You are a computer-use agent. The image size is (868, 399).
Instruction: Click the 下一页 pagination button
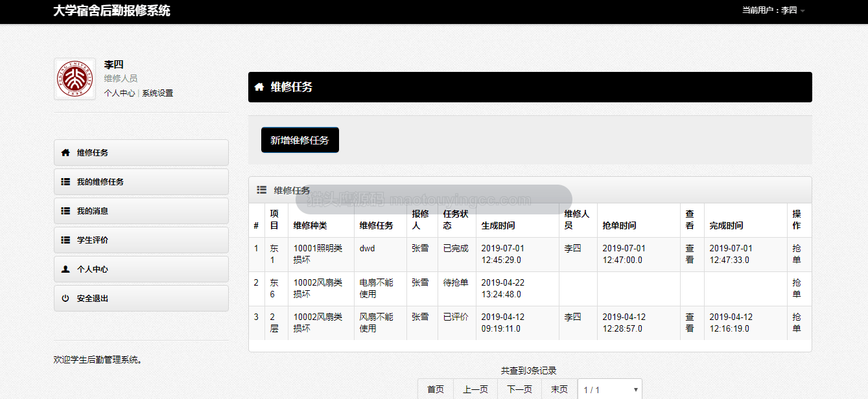(x=519, y=389)
